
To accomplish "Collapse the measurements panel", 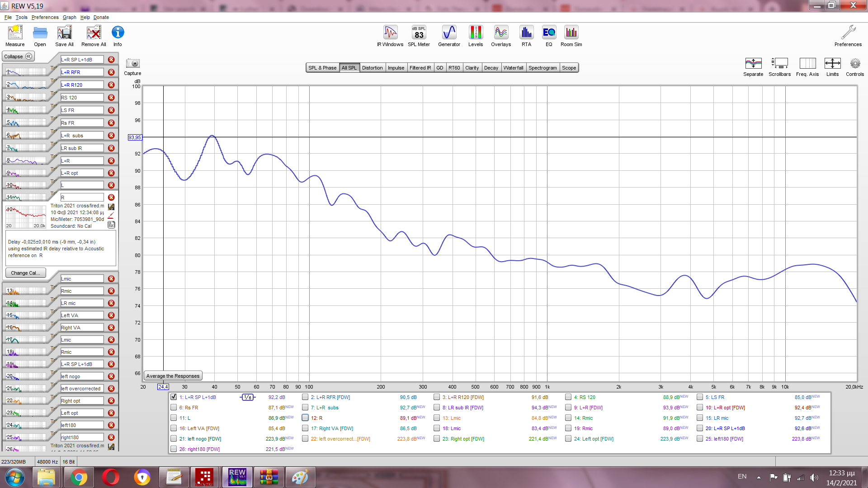I will tap(18, 56).
